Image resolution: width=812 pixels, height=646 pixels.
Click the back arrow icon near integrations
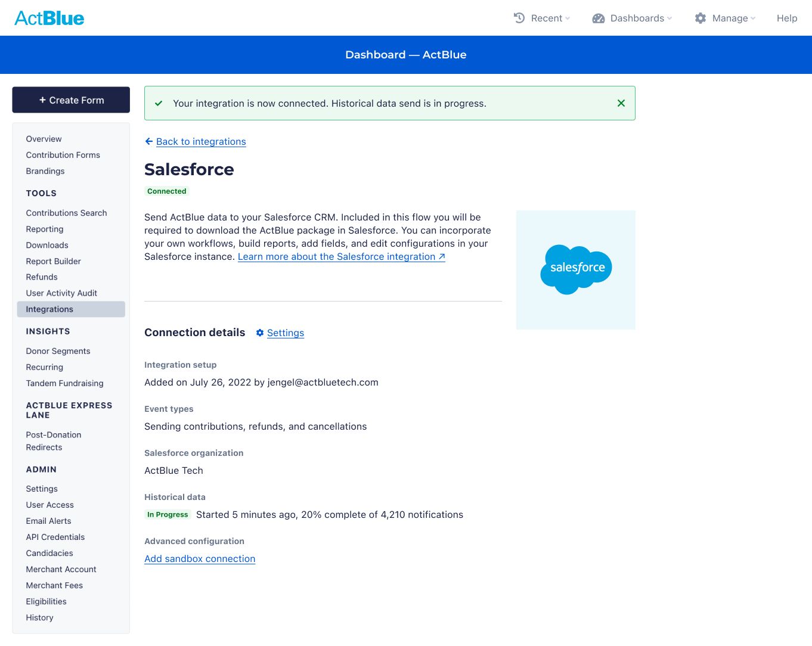[149, 141]
